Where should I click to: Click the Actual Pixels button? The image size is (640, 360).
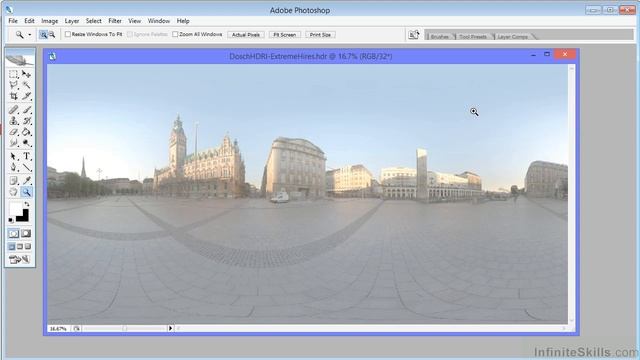(x=246, y=35)
